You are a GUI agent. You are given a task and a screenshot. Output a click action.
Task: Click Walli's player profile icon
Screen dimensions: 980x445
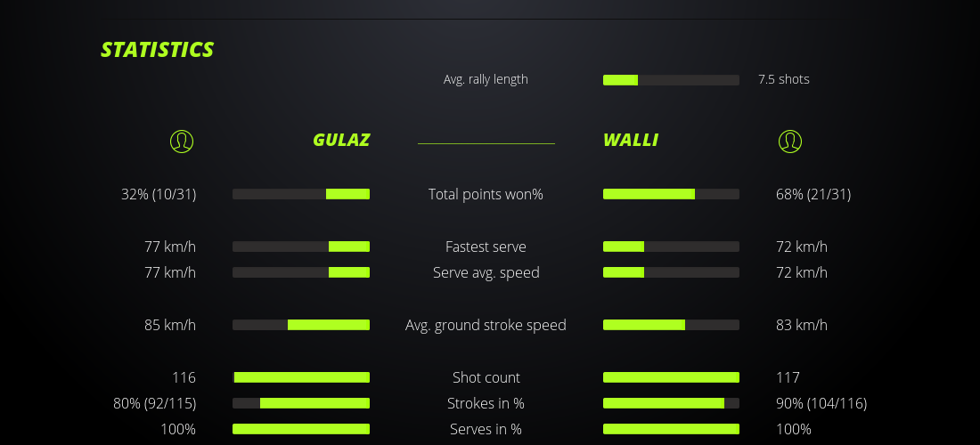click(x=790, y=141)
